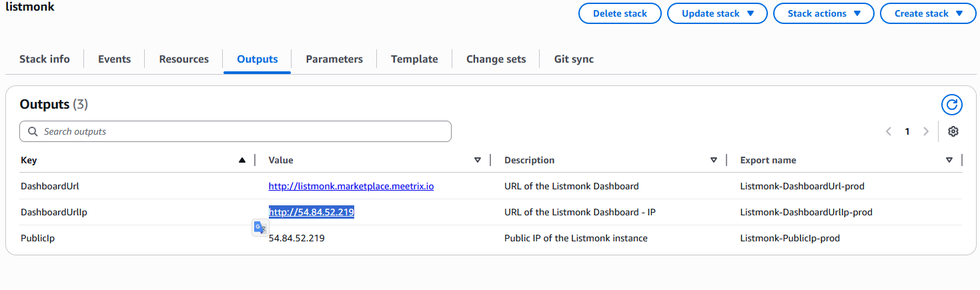Follow the http://54.84.52.219 link
This screenshot has height=290, width=980.
coord(311,212)
